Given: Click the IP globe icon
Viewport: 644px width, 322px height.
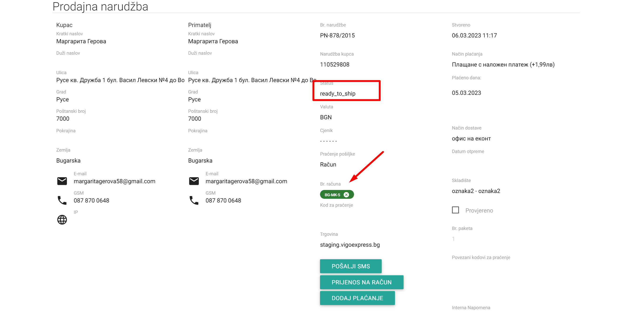Looking at the screenshot, I should point(62,219).
